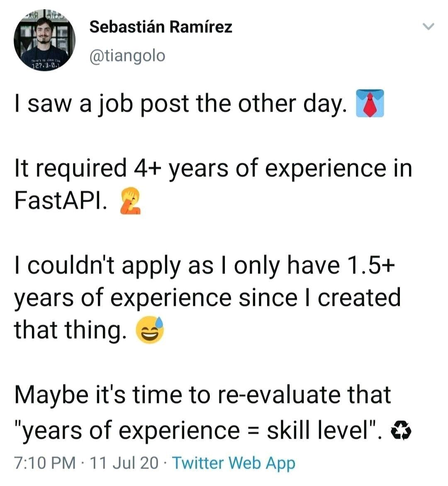
Task: Click the 7:10 PM timestamp
Action: 44,463
